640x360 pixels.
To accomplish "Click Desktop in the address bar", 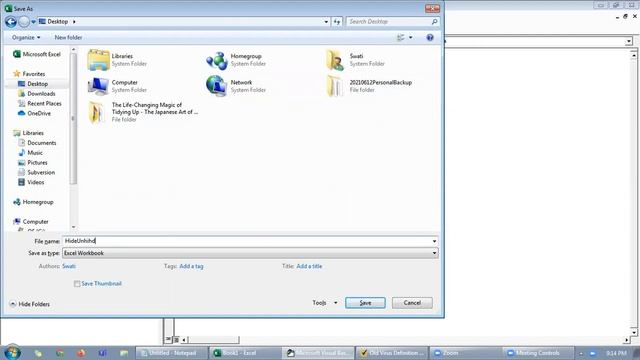I will (x=58, y=22).
